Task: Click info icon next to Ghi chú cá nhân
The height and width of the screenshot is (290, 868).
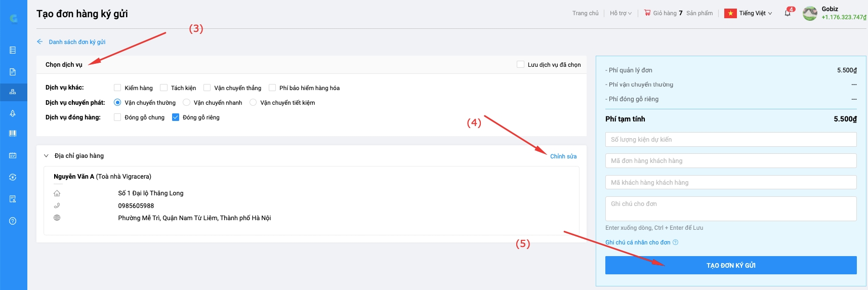Action: click(675, 242)
